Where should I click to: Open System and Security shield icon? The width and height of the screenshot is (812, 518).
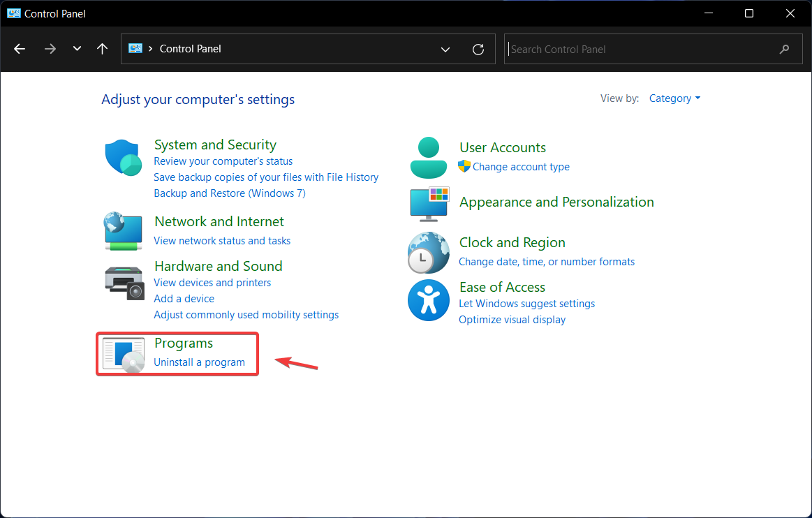click(x=124, y=158)
